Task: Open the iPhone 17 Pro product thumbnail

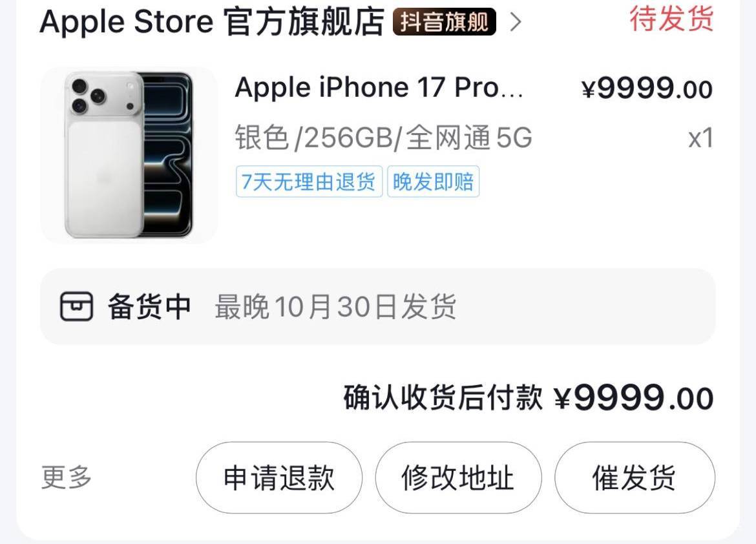Action: (129, 155)
